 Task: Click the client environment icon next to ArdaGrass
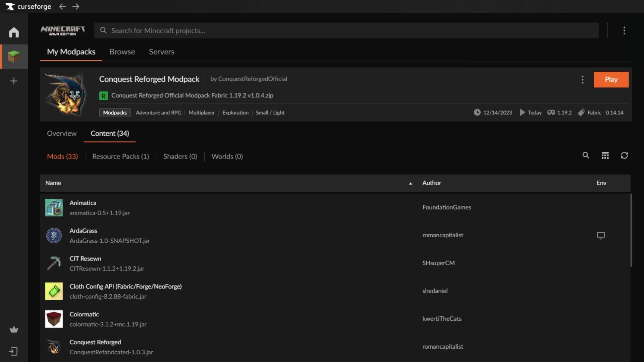[x=601, y=235]
